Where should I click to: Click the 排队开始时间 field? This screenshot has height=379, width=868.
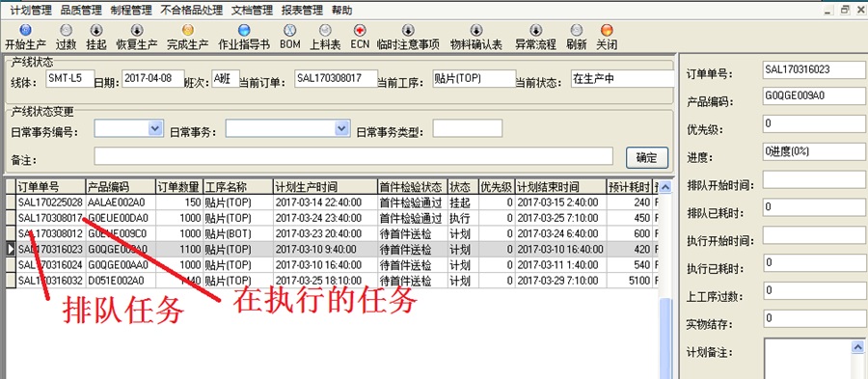tap(814, 179)
